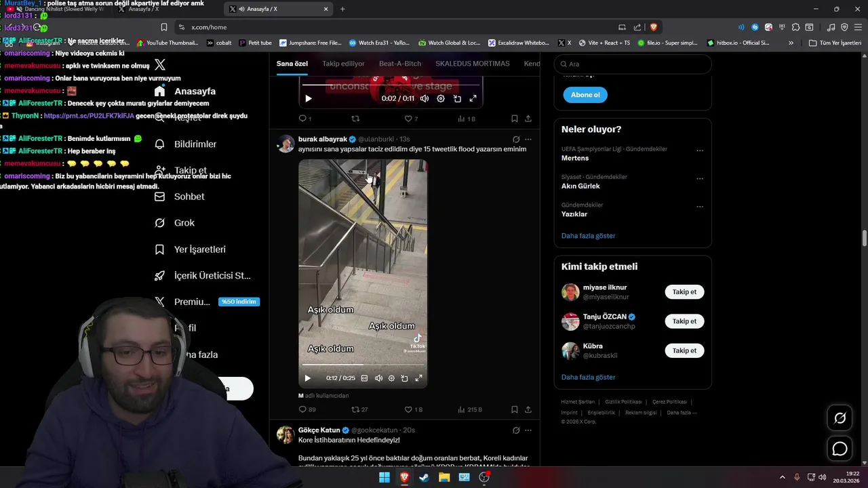Open Grok action on burak albayrak's post
Screen dimensions: 868x488
pos(516,139)
